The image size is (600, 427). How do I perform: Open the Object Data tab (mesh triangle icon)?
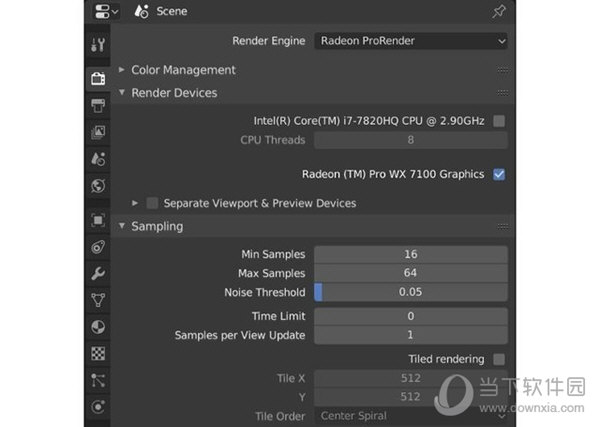(98, 300)
